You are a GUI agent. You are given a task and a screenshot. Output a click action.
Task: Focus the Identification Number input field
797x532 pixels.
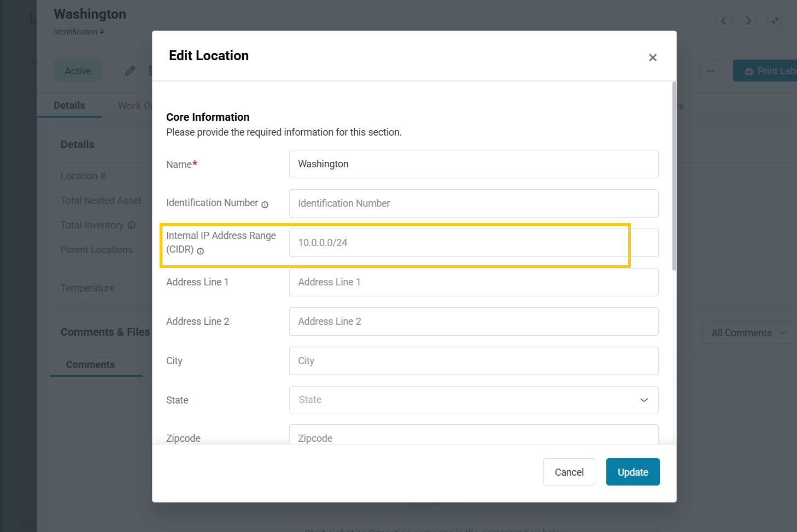474,203
